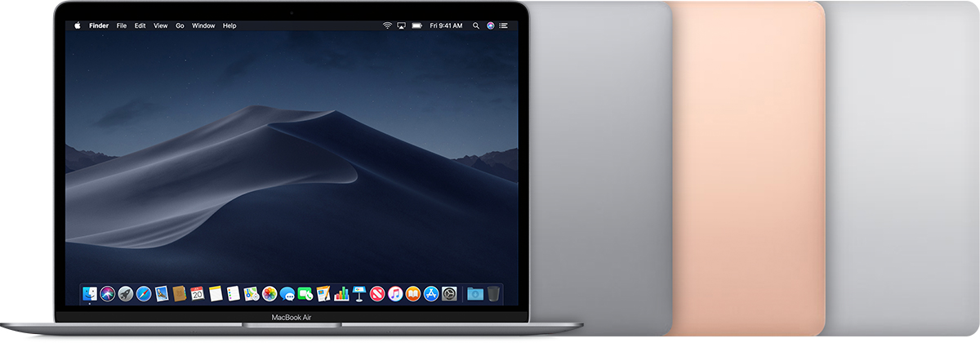The height and width of the screenshot is (343, 980).
Task: Open System Preferences gear icon
Action: [x=448, y=293]
